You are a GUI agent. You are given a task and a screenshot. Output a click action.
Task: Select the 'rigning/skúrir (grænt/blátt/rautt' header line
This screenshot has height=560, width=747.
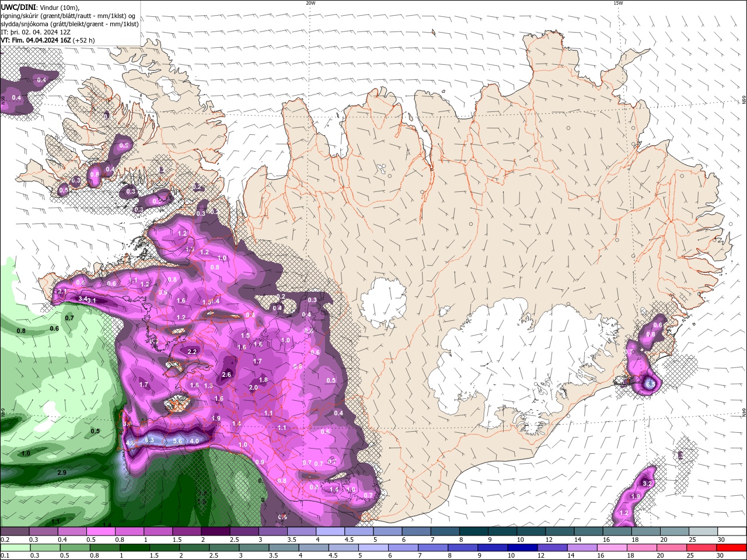69,16
